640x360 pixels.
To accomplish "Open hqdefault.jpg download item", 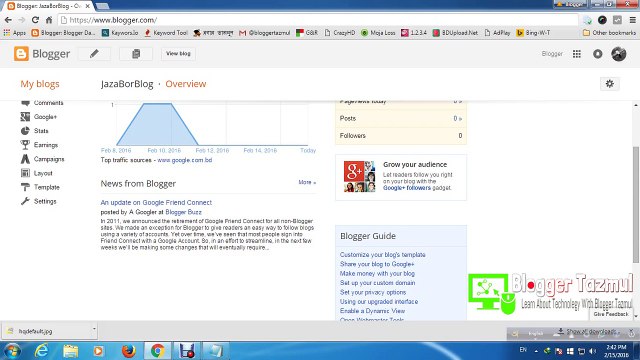I will (x=46, y=331).
